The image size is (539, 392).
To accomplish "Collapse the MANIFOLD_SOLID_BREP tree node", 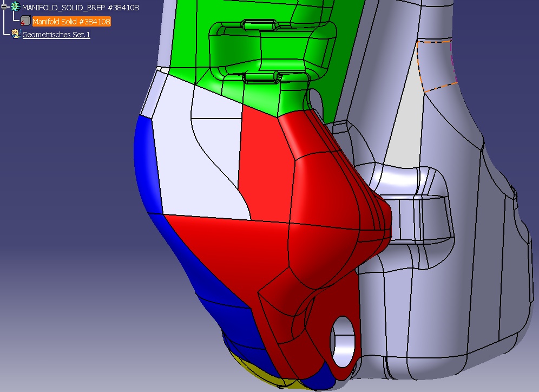I will coord(4,6).
